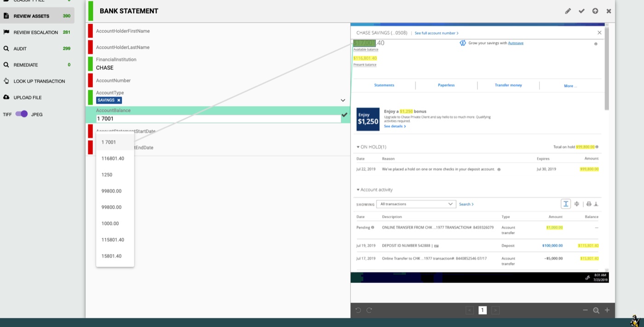
Task: Click the print icon in activity toolbar
Action: (x=589, y=204)
